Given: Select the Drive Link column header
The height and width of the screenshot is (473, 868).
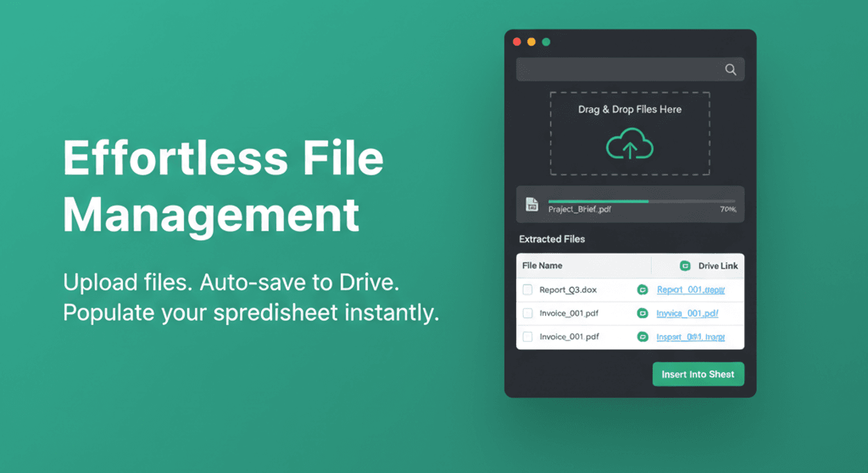Looking at the screenshot, I should pos(718,265).
